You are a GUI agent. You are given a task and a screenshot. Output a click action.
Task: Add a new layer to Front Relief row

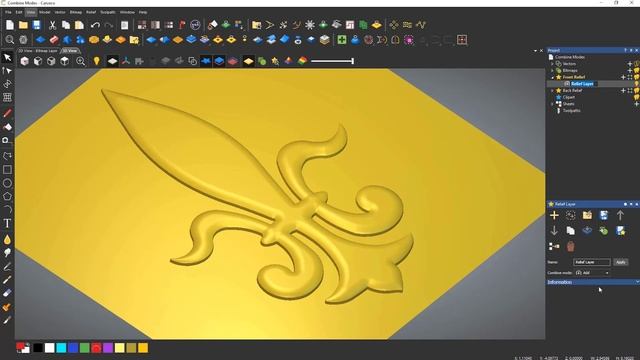623,77
